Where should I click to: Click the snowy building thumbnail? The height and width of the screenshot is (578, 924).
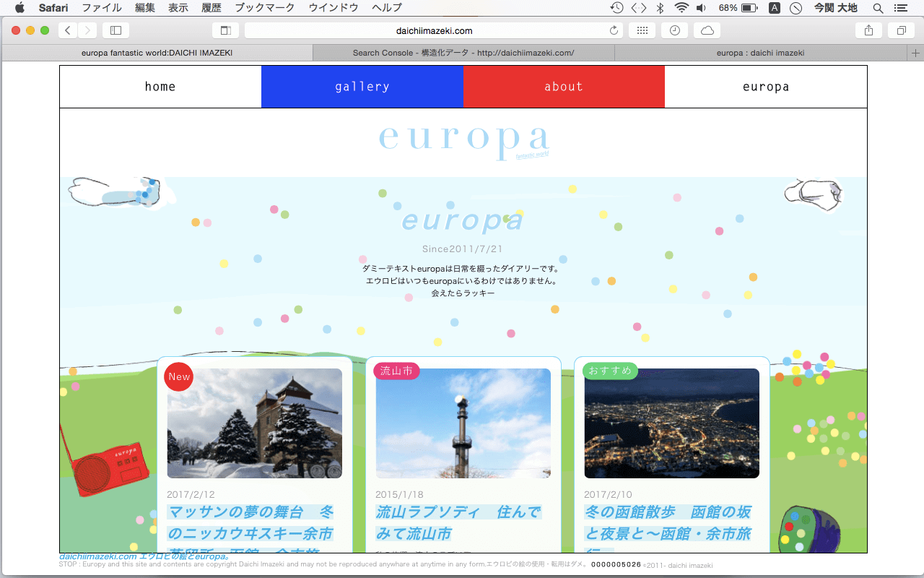coord(255,423)
